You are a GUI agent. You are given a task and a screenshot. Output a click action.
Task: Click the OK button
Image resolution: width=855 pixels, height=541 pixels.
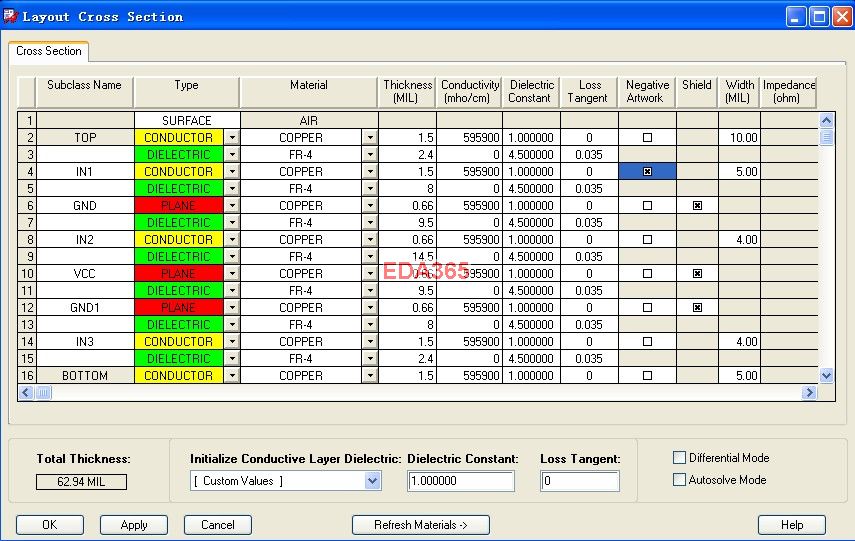pyautogui.click(x=49, y=525)
